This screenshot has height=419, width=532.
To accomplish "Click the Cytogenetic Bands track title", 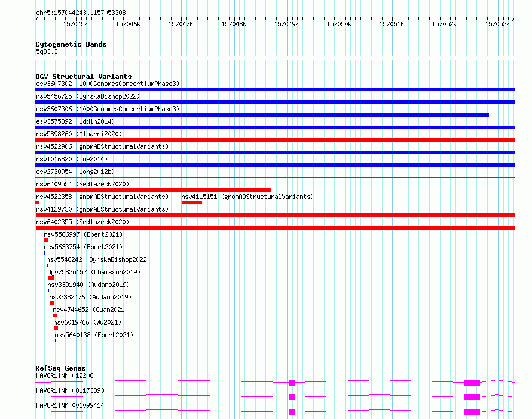I will pos(71,44).
